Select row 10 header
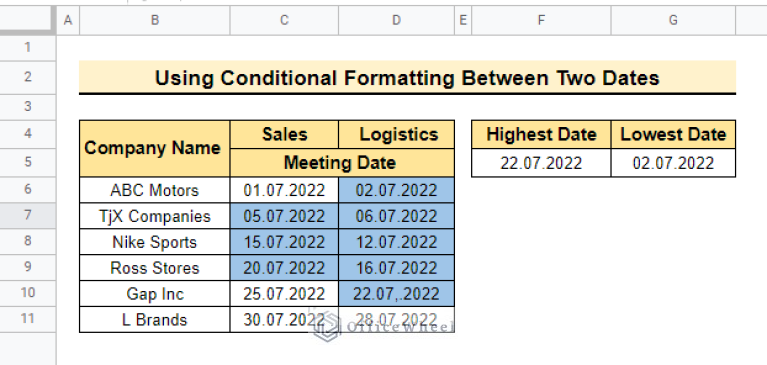 click(x=28, y=293)
